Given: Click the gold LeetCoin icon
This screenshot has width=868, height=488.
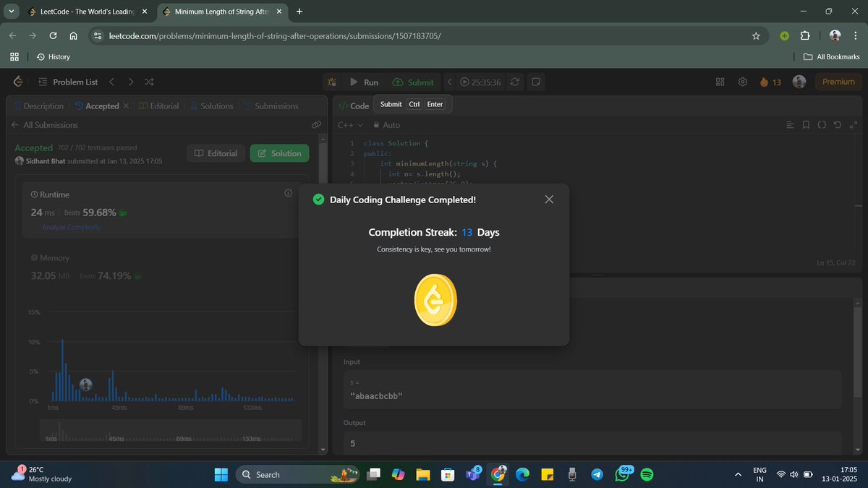Looking at the screenshot, I should pos(435,301).
